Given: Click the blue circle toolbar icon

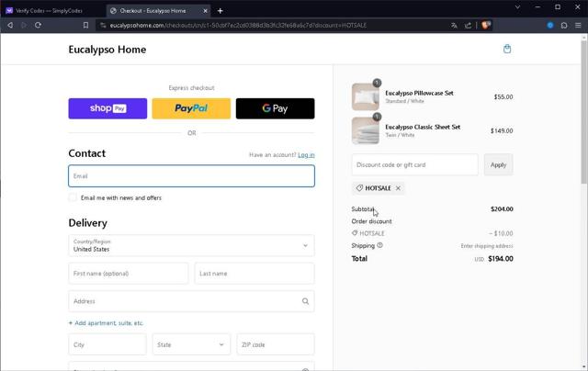Looking at the screenshot, I should 550,25.
